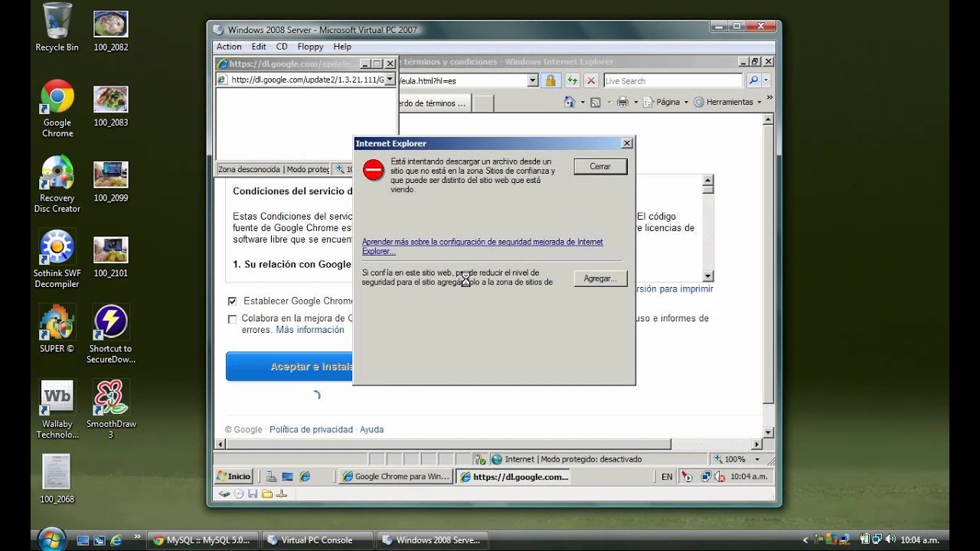The width and height of the screenshot is (980, 551).
Task: Click the IE RSS feeds icon
Action: coord(595,102)
